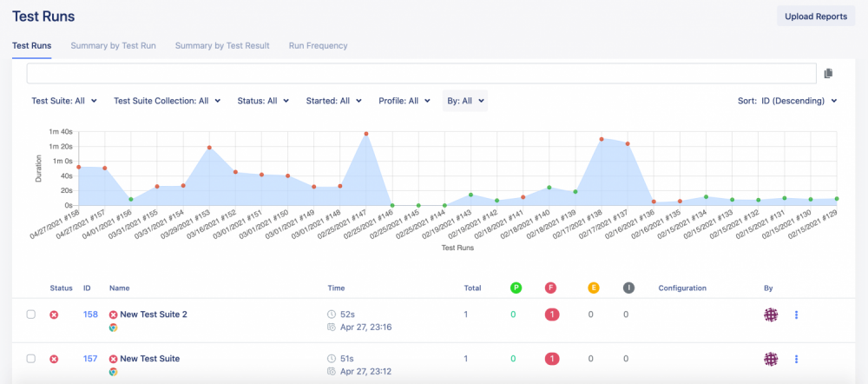Image resolution: width=868 pixels, height=384 pixels.
Task: Tick the checkbox for run 157
Action: point(31,358)
